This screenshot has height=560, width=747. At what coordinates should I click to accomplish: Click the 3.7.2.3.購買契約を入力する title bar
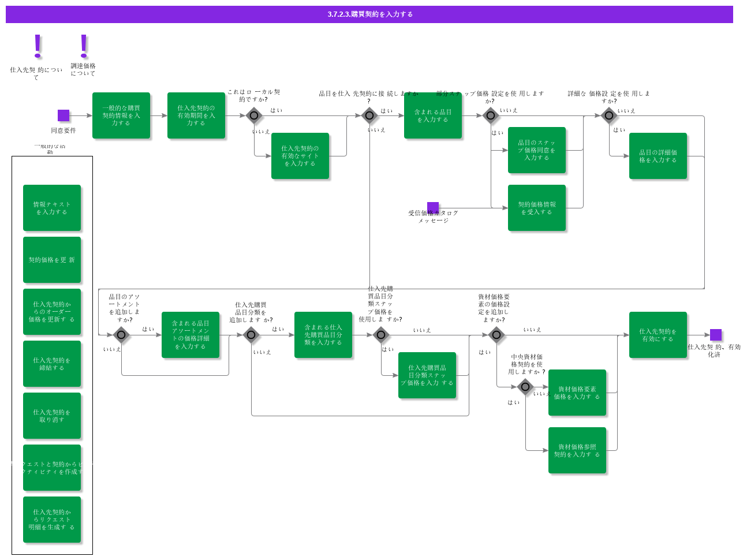369,14
